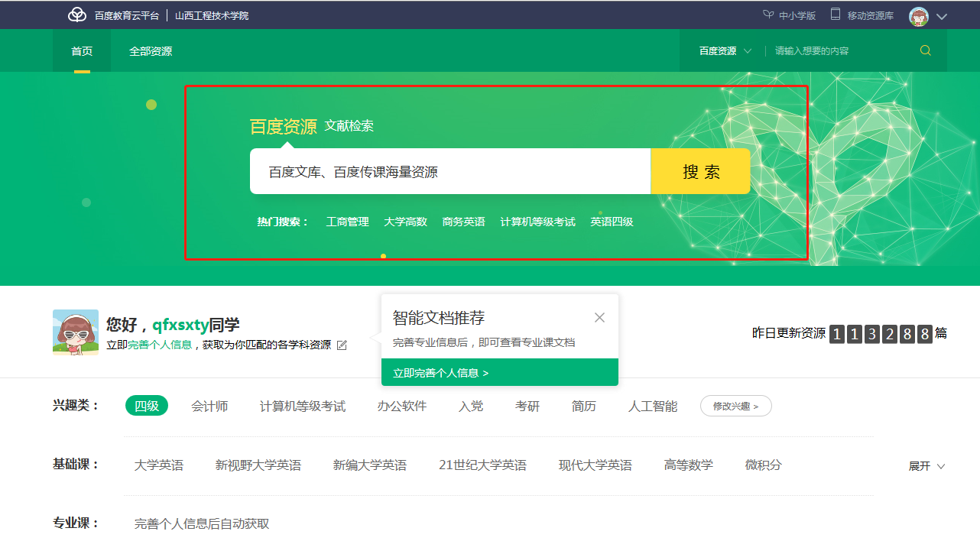Click hot search 商务英语
Viewport: 980px width, 554px height.
coord(463,222)
